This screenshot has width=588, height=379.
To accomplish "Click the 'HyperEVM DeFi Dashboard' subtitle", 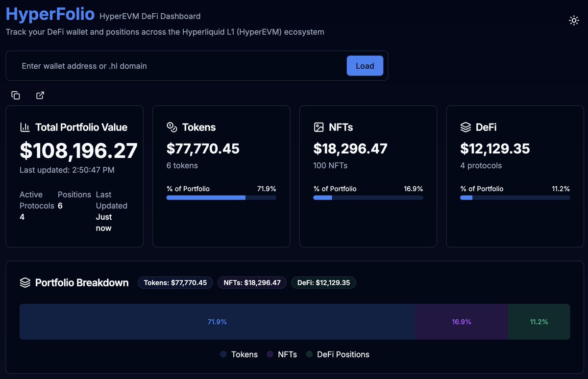I will pyautogui.click(x=150, y=16).
